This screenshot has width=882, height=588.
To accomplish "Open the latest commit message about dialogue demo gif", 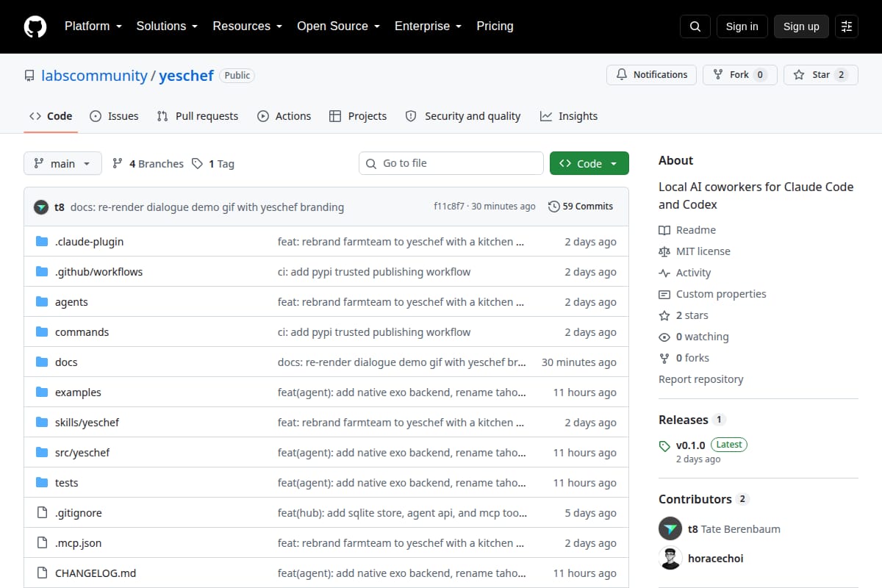I will click(x=207, y=207).
